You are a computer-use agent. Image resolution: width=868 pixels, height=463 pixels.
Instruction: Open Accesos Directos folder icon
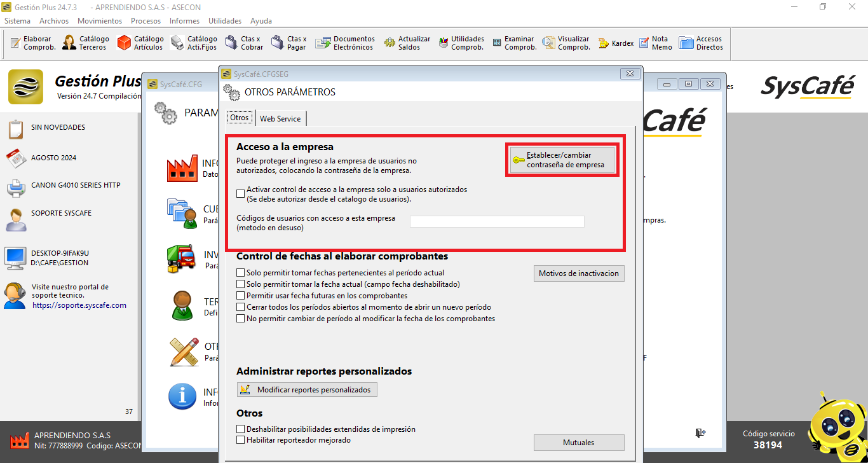coord(686,43)
